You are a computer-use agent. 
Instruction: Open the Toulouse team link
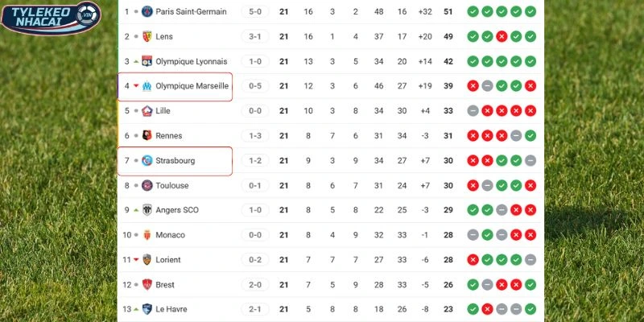click(172, 186)
